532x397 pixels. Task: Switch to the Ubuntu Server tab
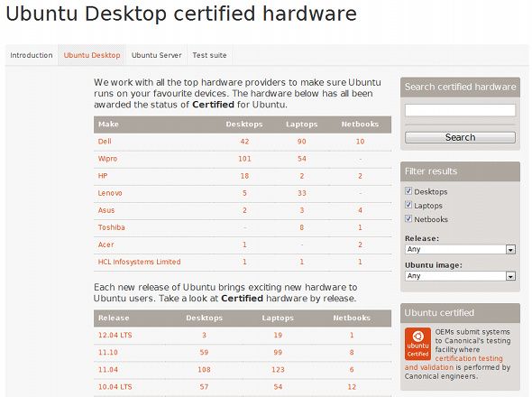click(156, 55)
